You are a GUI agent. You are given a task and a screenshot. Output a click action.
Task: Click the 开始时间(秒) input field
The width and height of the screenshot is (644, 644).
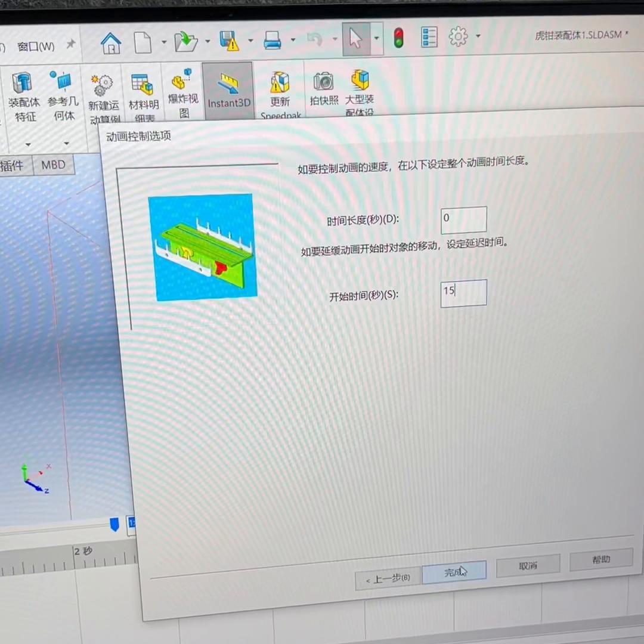click(463, 292)
